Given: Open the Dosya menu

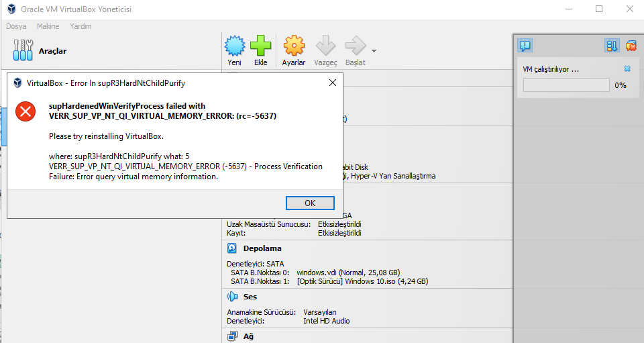Looking at the screenshot, I should click(16, 26).
